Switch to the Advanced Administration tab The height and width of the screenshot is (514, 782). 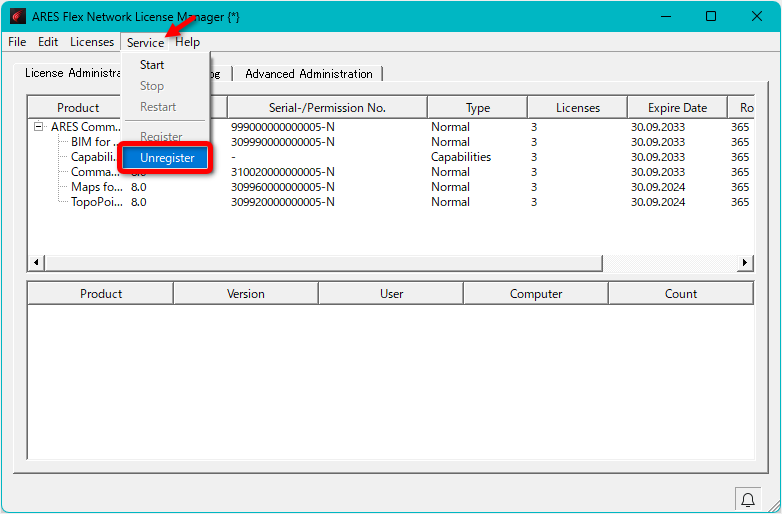point(309,74)
